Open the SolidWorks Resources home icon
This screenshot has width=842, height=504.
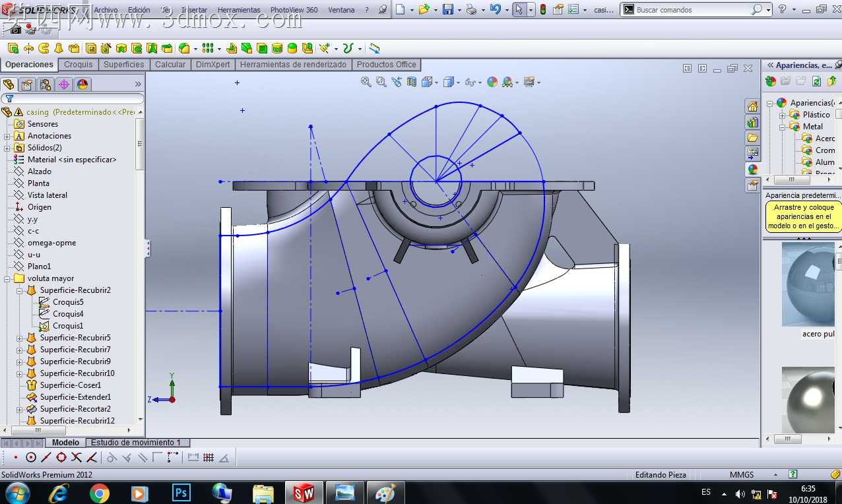coord(752,106)
